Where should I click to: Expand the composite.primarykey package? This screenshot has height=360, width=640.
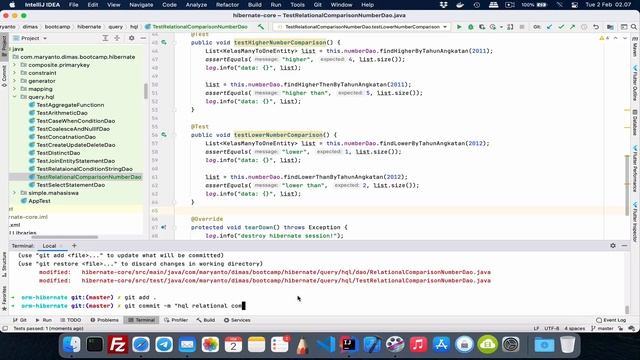coord(14,65)
